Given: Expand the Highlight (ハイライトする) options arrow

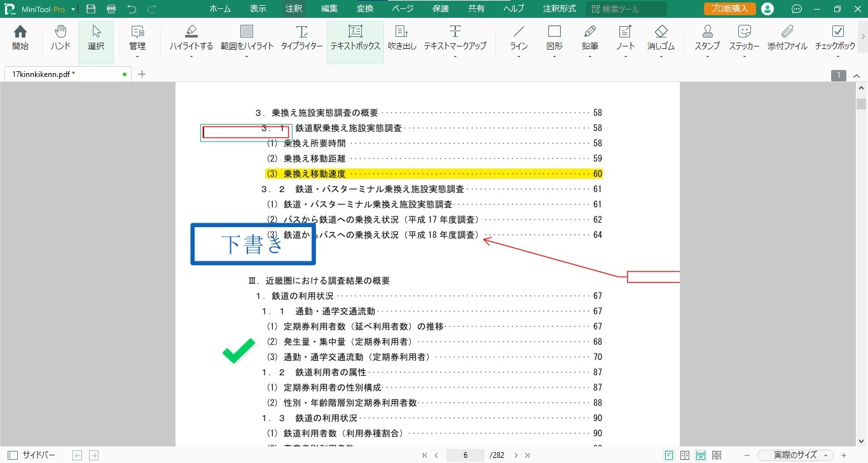Looking at the screenshot, I should click(191, 57).
